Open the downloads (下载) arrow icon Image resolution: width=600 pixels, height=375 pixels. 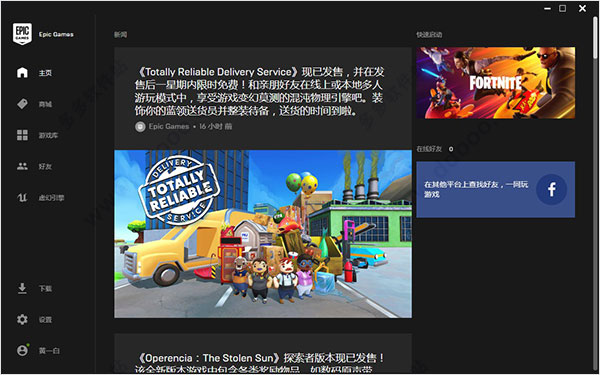pos(22,289)
